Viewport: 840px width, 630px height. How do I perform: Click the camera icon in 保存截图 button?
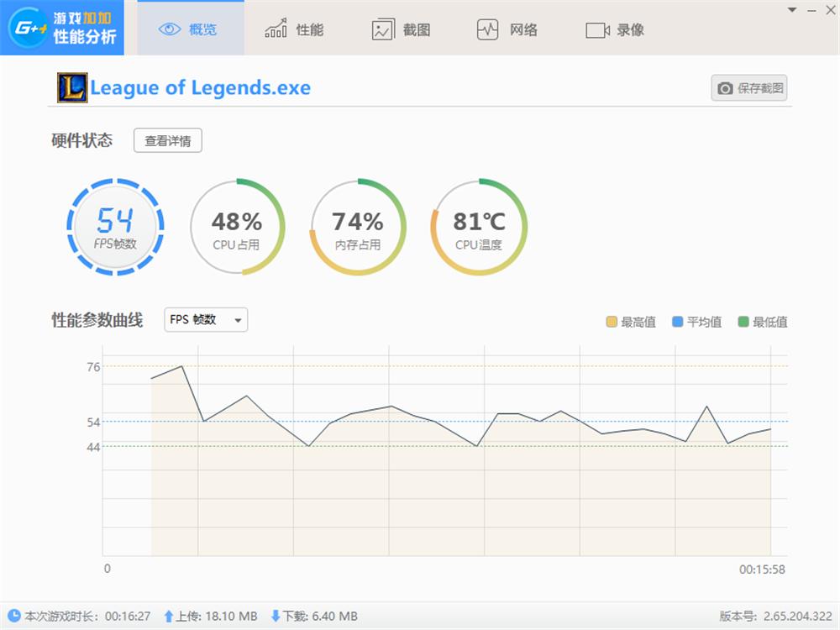pos(726,87)
